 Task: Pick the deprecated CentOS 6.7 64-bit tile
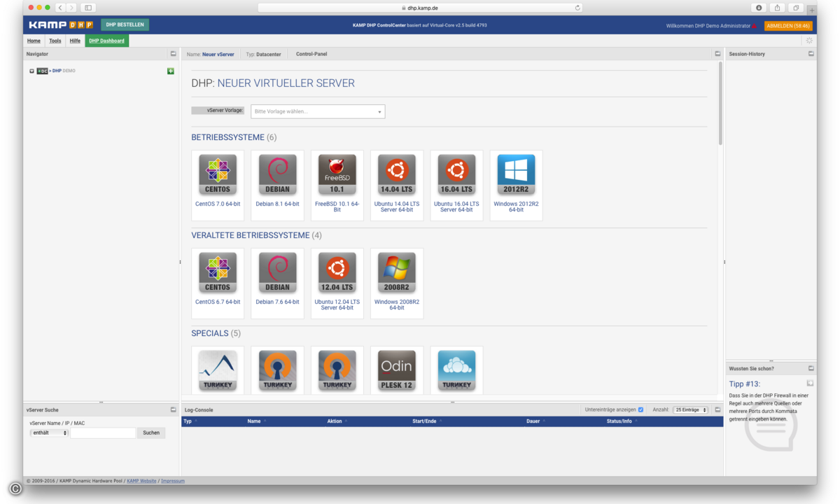(218, 283)
